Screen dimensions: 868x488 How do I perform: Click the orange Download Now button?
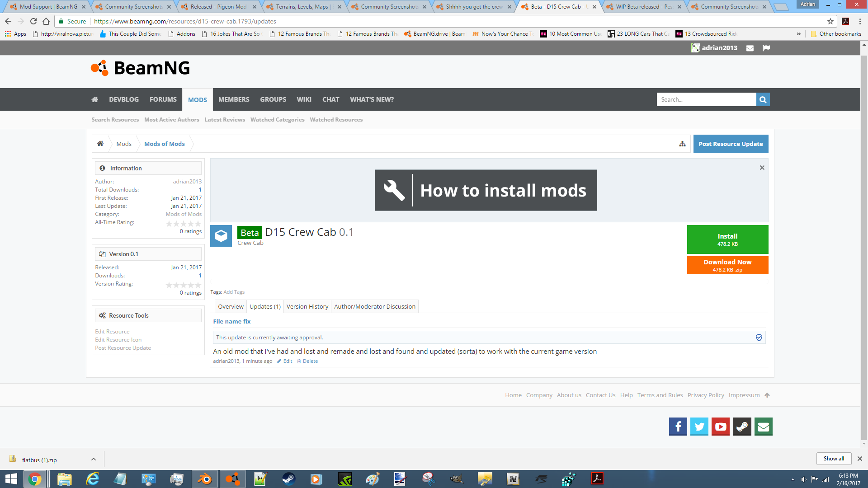727,265
